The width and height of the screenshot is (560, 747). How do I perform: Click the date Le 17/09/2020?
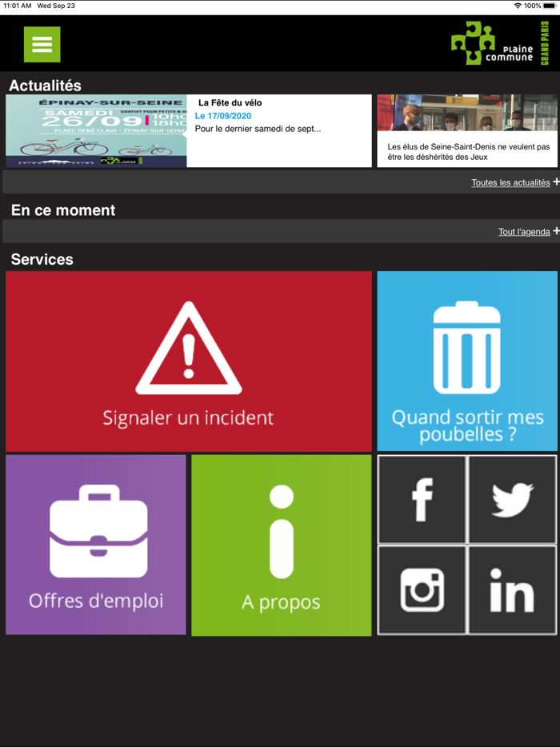[223, 116]
